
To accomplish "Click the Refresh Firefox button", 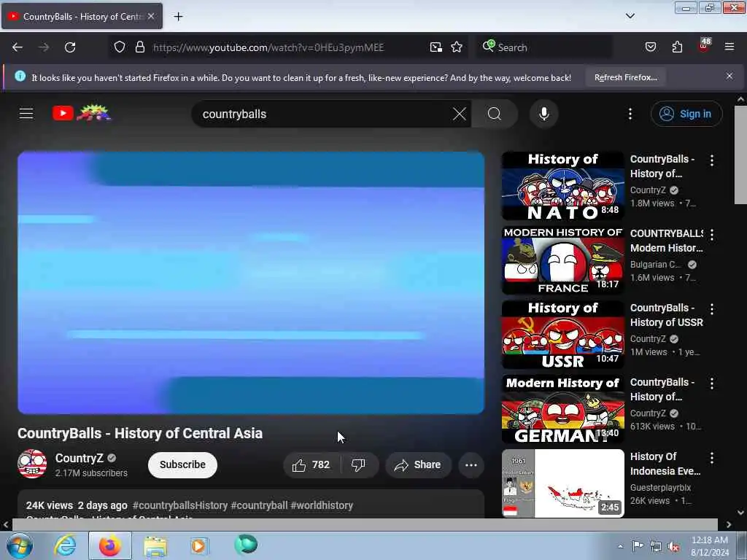I will pos(625,77).
